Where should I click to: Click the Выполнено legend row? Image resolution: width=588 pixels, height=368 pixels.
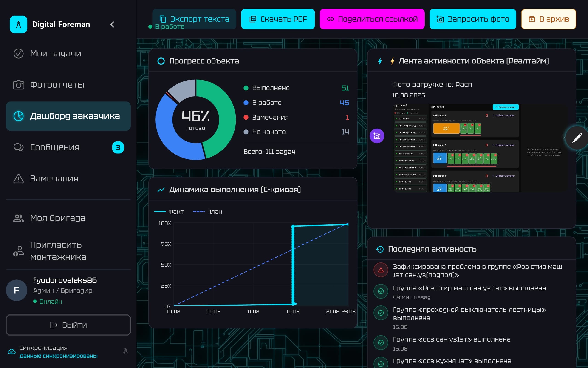tap(296, 88)
